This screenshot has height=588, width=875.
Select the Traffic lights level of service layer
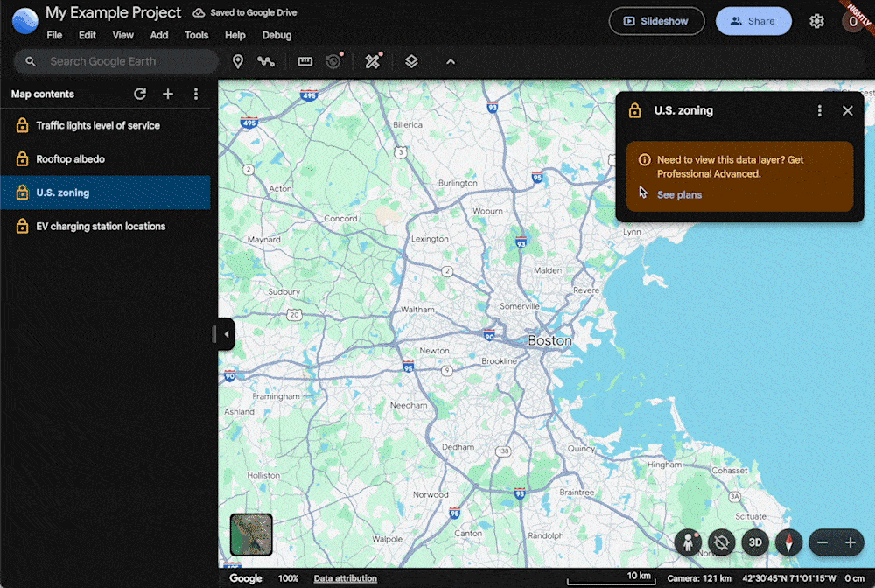106,125
